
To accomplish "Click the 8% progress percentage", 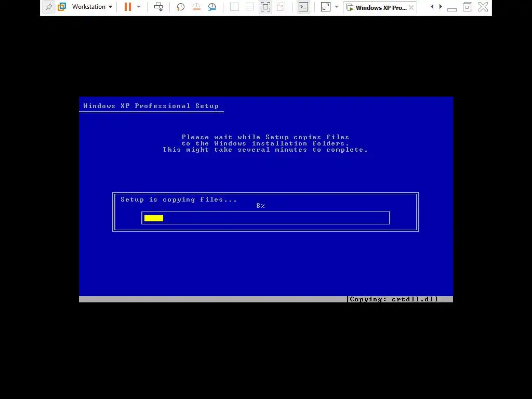I will (261, 206).
